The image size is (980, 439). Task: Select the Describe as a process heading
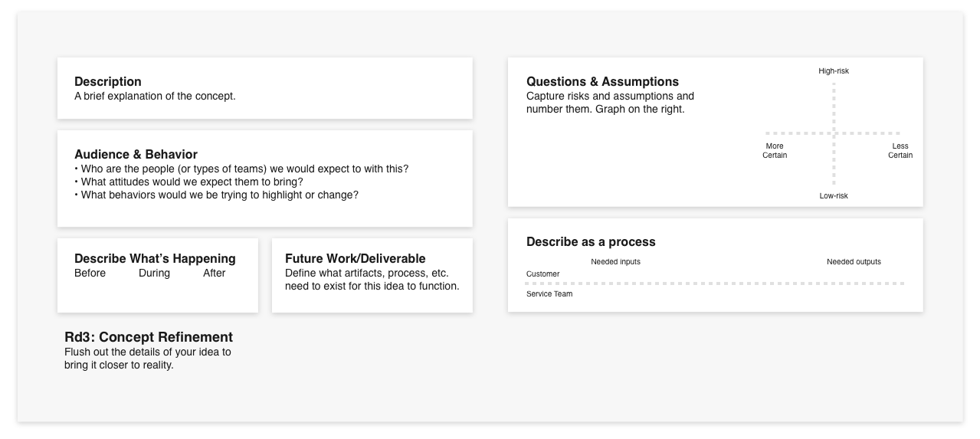(591, 242)
